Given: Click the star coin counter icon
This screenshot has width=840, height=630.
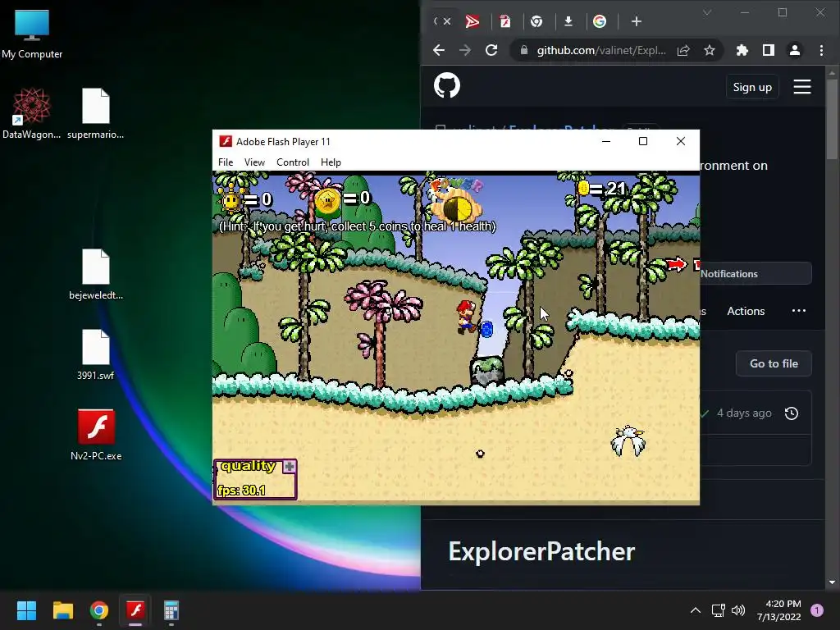Looking at the screenshot, I should coord(327,201).
